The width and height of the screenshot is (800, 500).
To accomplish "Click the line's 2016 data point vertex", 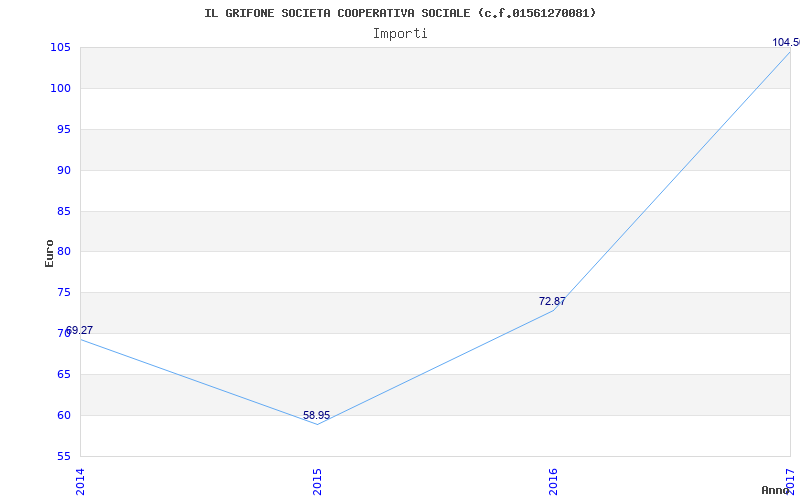I will coord(554,310).
